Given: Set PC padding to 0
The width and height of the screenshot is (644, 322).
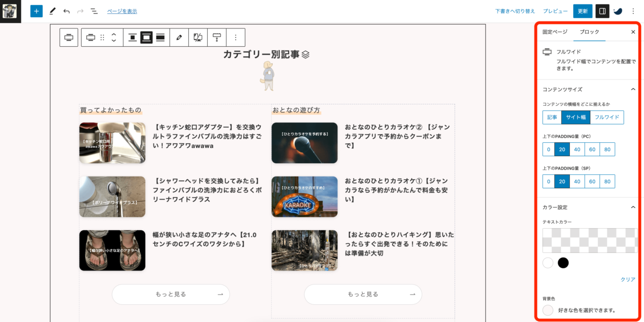Looking at the screenshot, I should 548,149.
